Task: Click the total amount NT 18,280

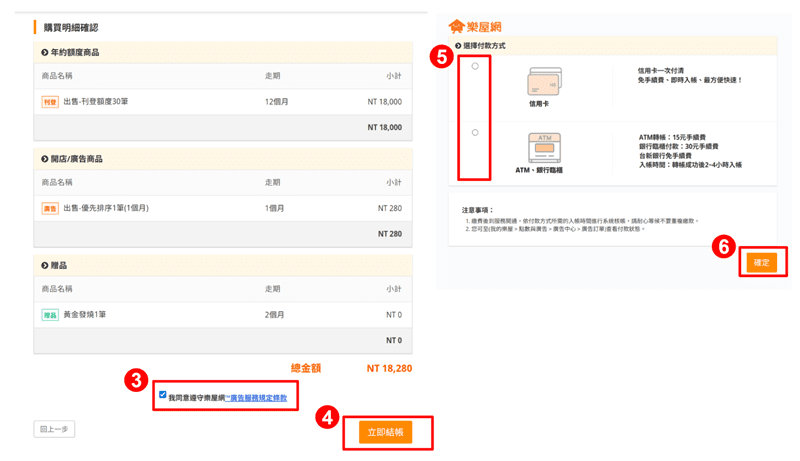Action: click(x=389, y=368)
